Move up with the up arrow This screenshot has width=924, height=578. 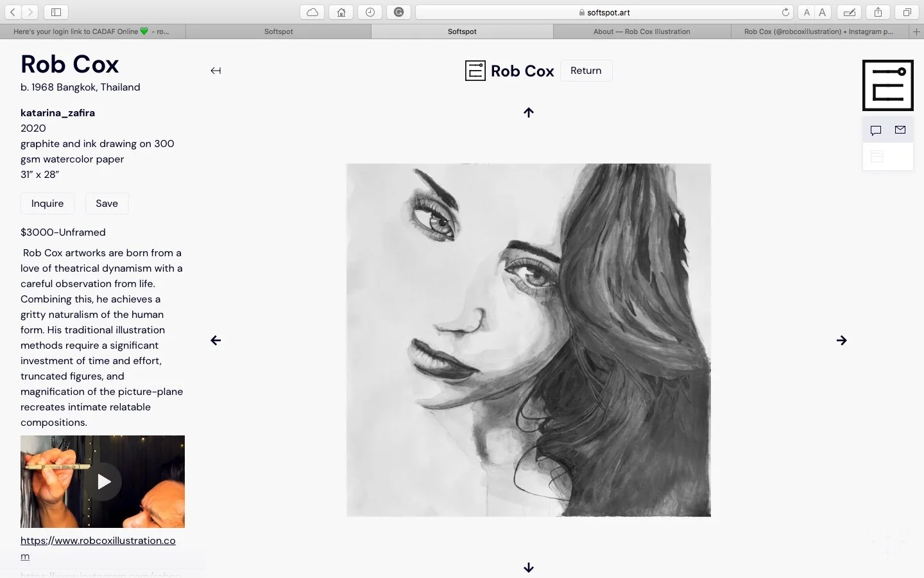click(529, 112)
